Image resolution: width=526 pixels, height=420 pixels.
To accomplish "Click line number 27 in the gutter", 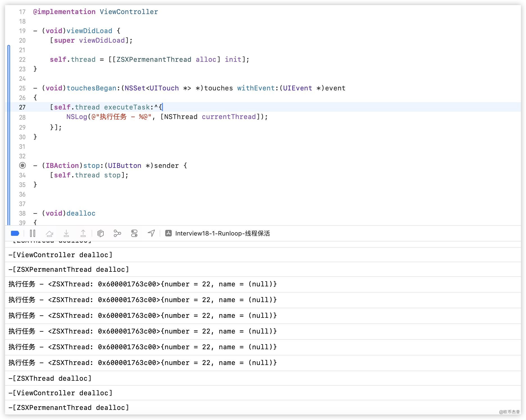I will pos(22,107).
